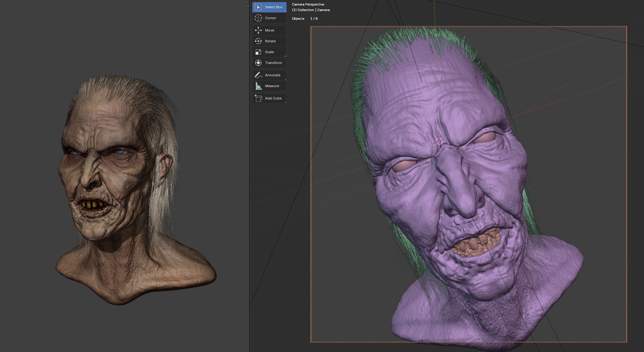
Task: Click the Annotate corner triangle indicator
Action: [x=285, y=79]
